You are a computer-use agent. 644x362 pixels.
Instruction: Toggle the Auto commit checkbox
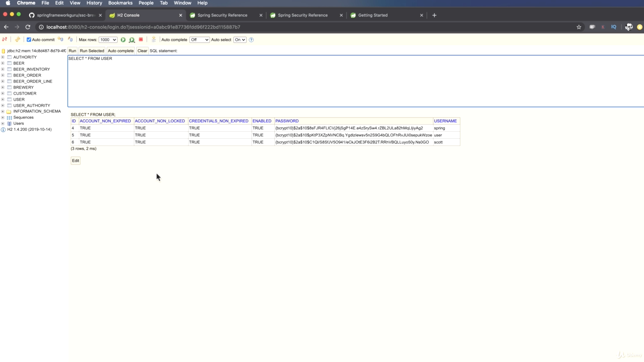[x=29, y=40]
